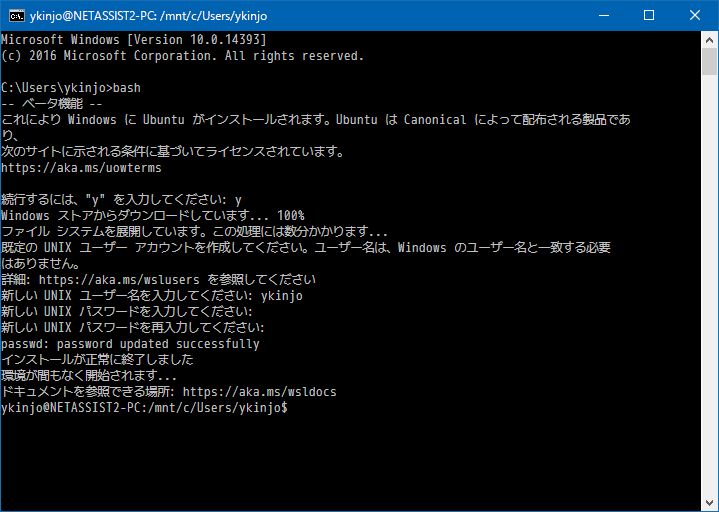Viewport: 719px width, 512px height.
Task: Open the console system menu icon
Action: (x=16, y=15)
